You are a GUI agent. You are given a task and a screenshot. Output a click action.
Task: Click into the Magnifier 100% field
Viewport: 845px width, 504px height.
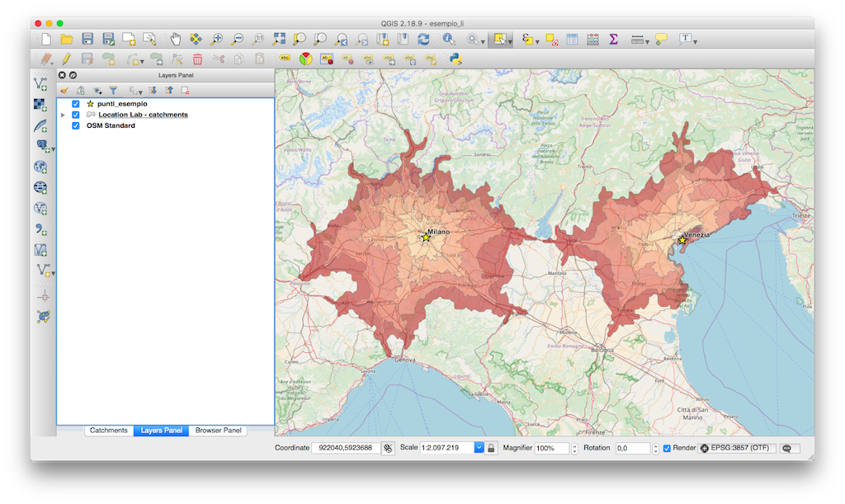pyautogui.click(x=552, y=448)
